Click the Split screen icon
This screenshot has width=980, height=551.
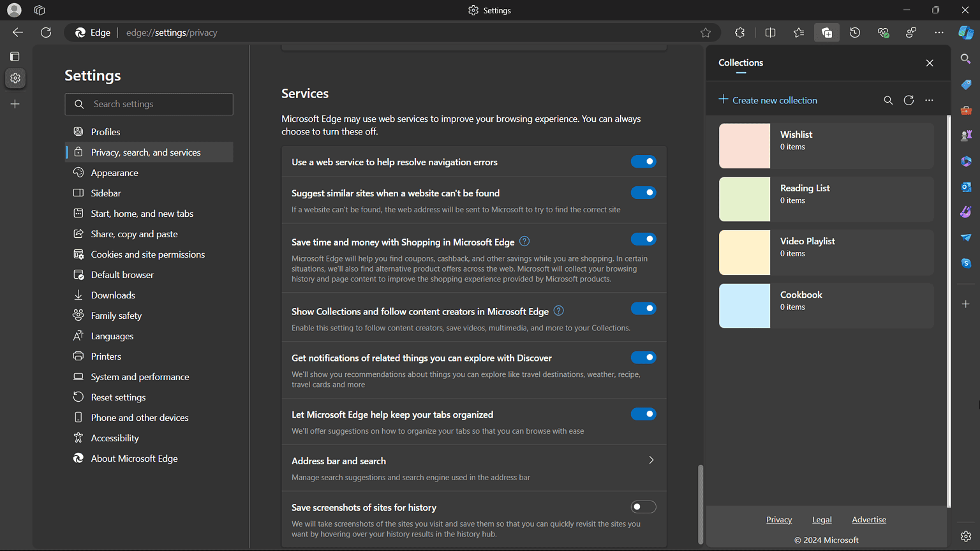[x=770, y=33]
